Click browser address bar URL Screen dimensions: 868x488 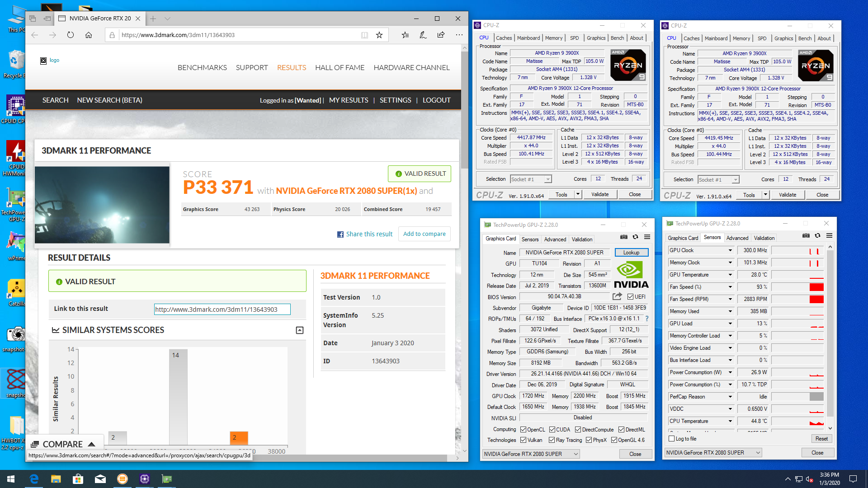point(178,35)
